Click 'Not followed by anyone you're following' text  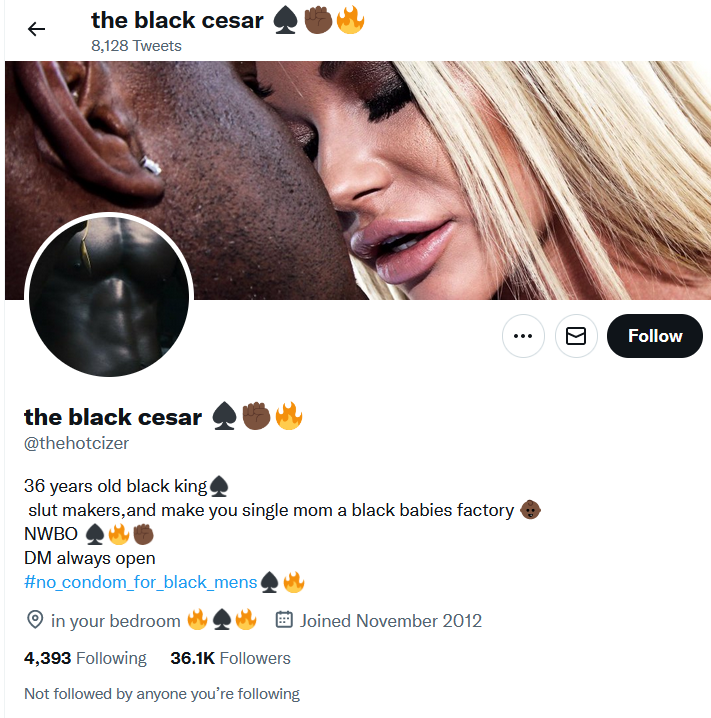point(162,694)
